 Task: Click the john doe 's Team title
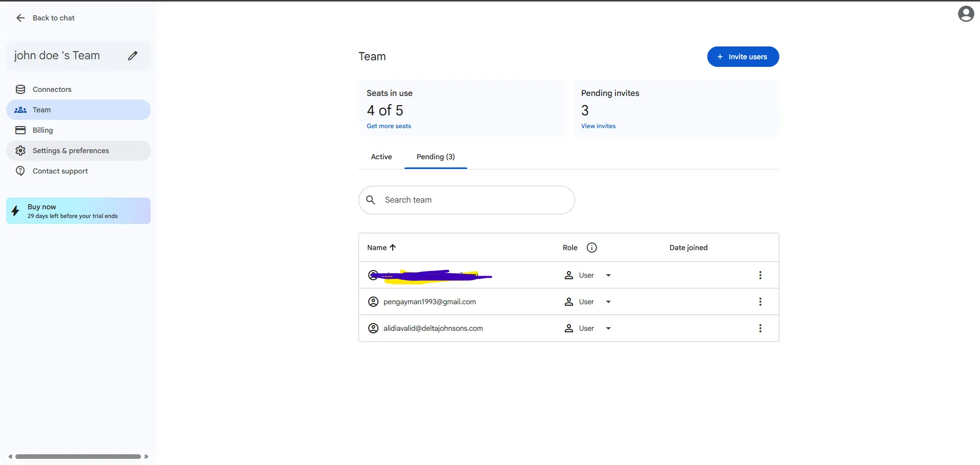click(x=57, y=56)
